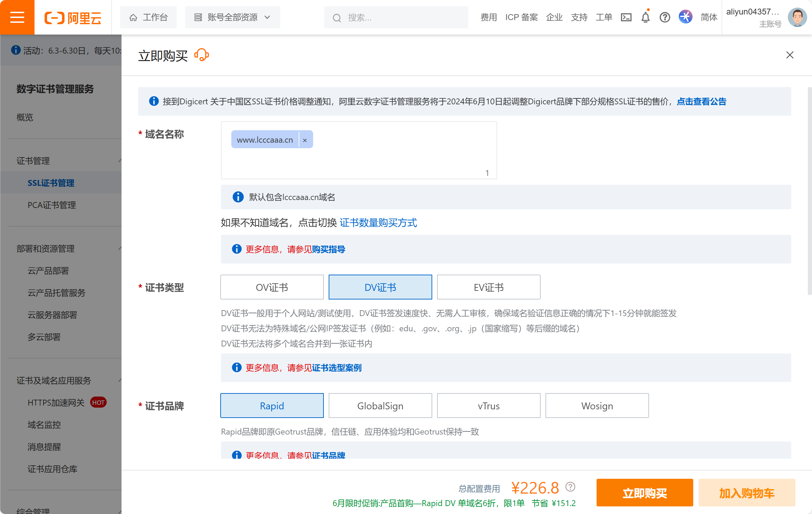Remove the www.lcccaaa.cn domain tag
This screenshot has width=812, height=514.
point(305,140)
